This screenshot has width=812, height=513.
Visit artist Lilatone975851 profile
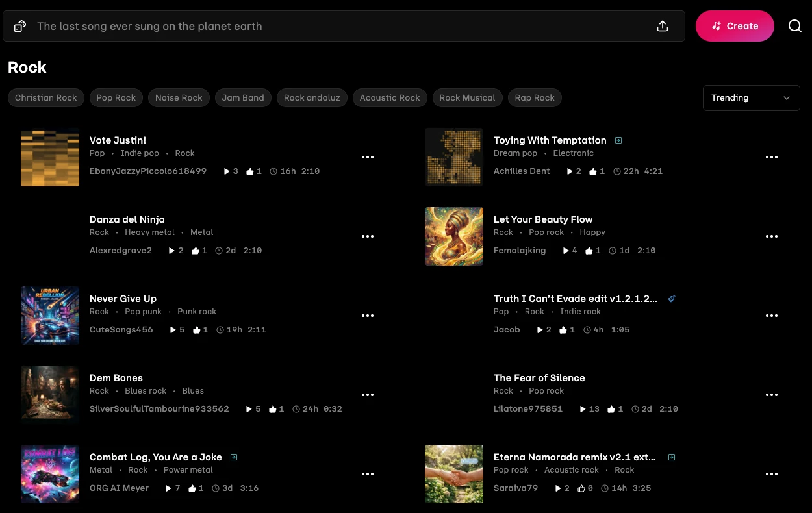pyautogui.click(x=528, y=409)
